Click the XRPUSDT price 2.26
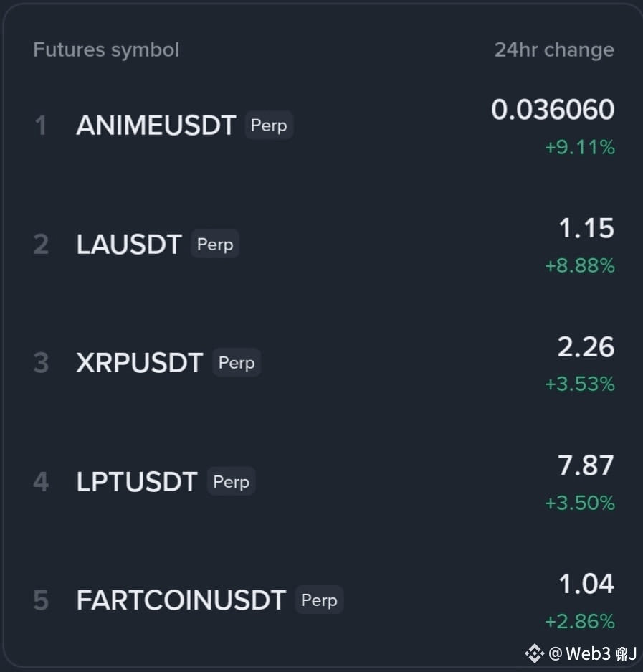 pyautogui.click(x=586, y=347)
